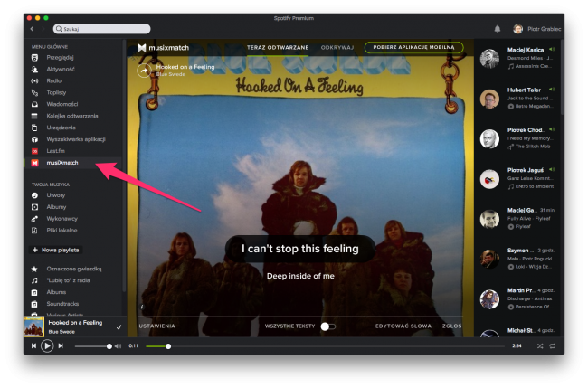588x388 pixels.
Task: Click Hooked on a Feeling title in player
Action: (x=75, y=322)
